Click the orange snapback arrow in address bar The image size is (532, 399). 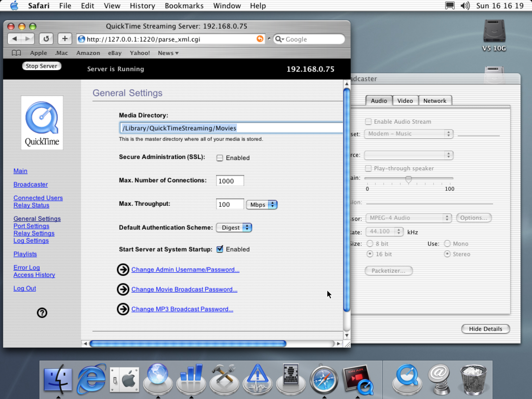[x=260, y=39]
